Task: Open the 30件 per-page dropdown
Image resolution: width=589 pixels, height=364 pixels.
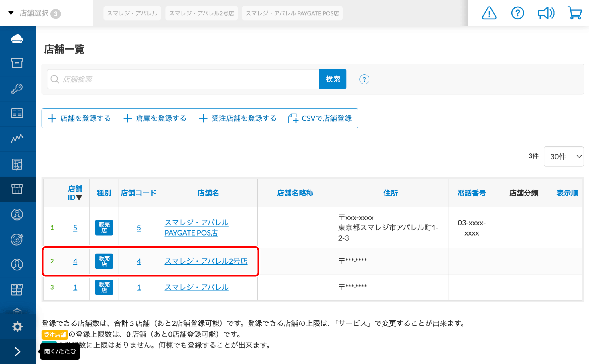Action: pyautogui.click(x=564, y=156)
